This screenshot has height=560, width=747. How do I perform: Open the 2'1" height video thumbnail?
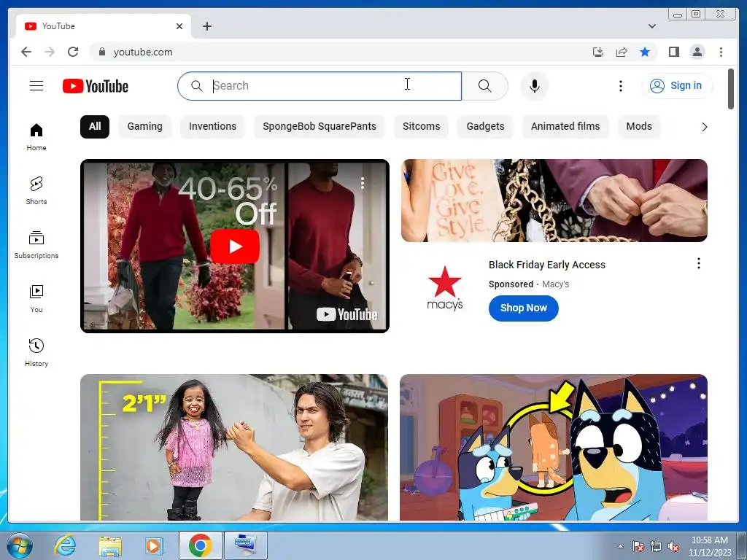(x=234, y=447)
